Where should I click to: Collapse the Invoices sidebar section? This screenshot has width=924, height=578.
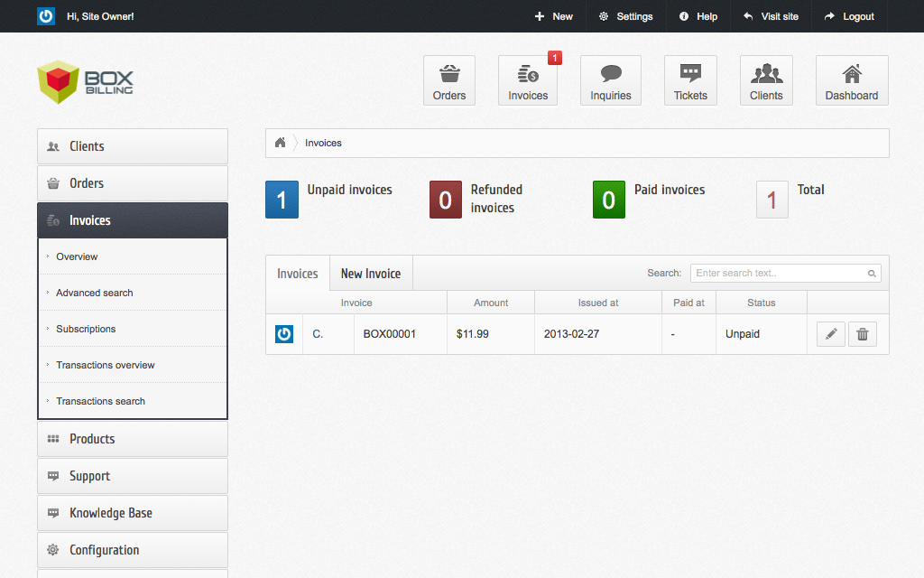(x=133, y=220)
